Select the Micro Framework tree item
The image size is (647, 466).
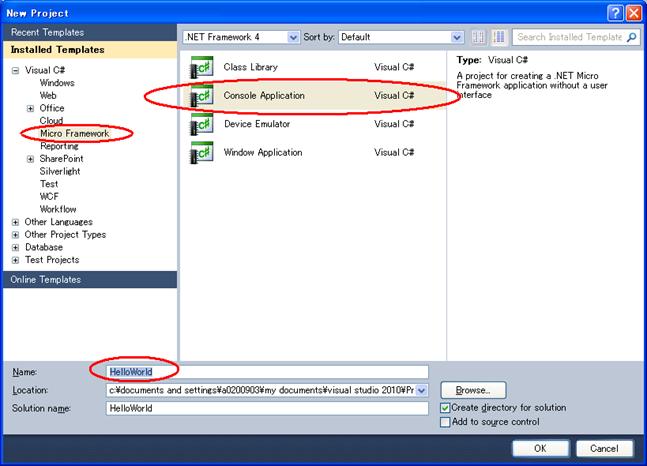coord(75,133)
